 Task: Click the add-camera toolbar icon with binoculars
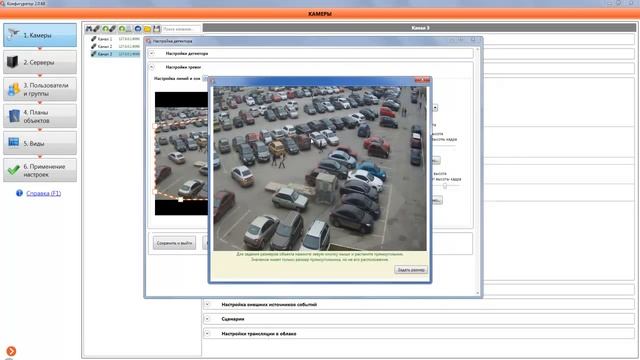(x=92, y=29)
